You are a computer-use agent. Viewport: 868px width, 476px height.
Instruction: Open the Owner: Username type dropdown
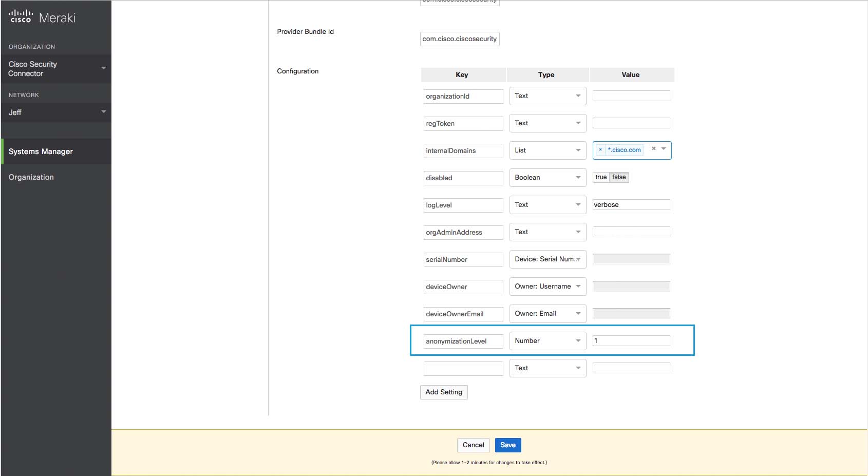(x=548, y=287)
